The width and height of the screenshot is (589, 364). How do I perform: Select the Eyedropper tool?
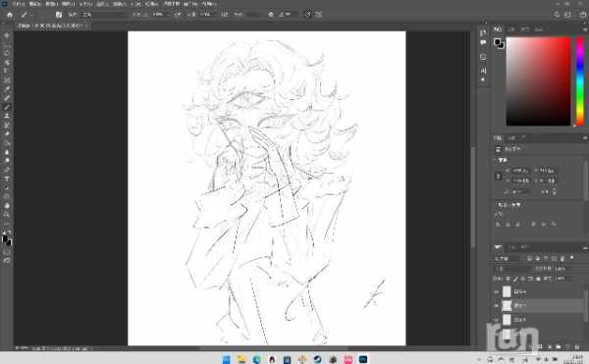click(7, 89)
